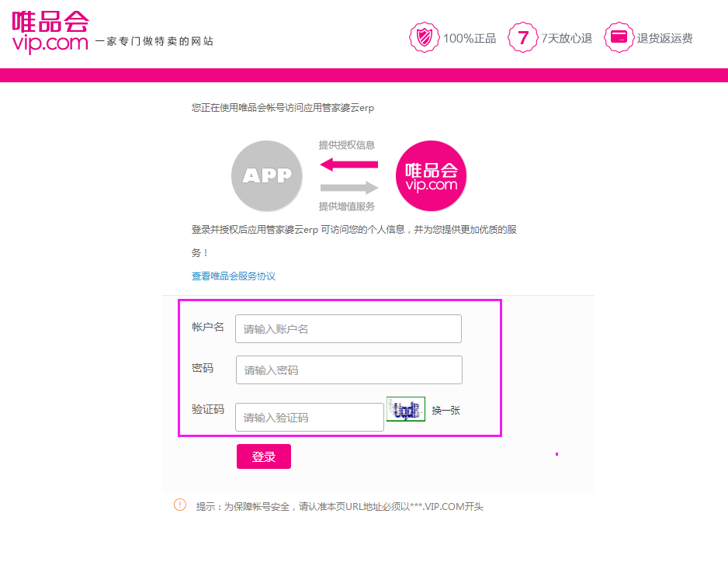Click the captcha image
Viewport: 728px width, 576px height.
pos(406,409)
